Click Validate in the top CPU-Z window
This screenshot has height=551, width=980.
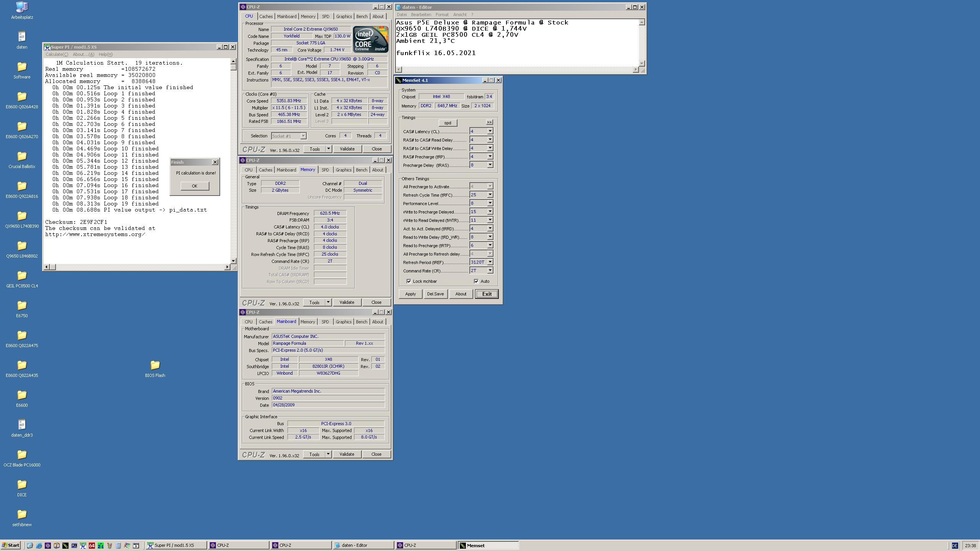coord(347,149)
